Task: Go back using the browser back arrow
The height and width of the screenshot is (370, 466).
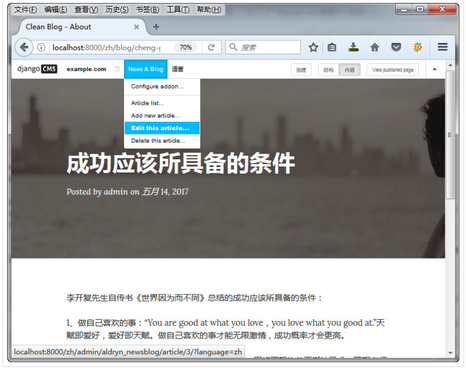Action: [24, 47]
